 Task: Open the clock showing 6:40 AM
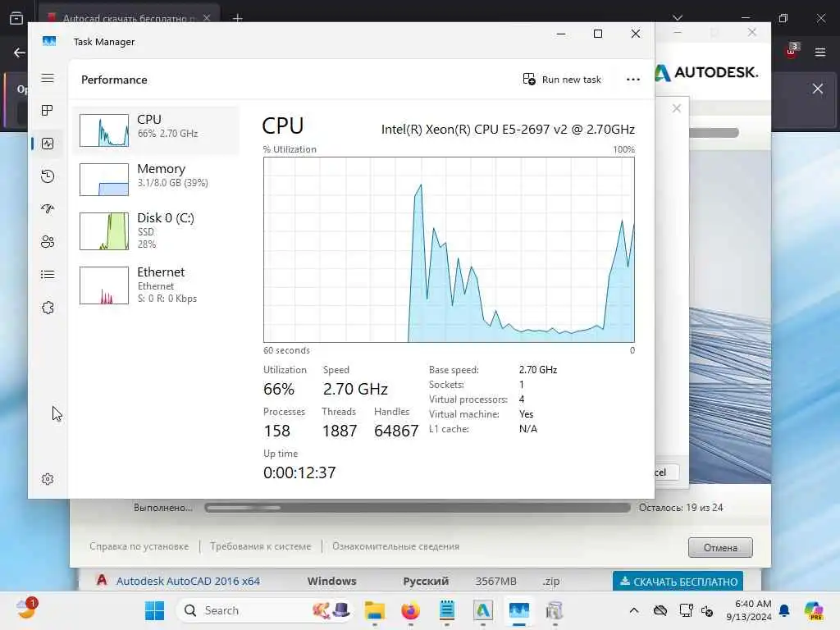coord(749,610)
